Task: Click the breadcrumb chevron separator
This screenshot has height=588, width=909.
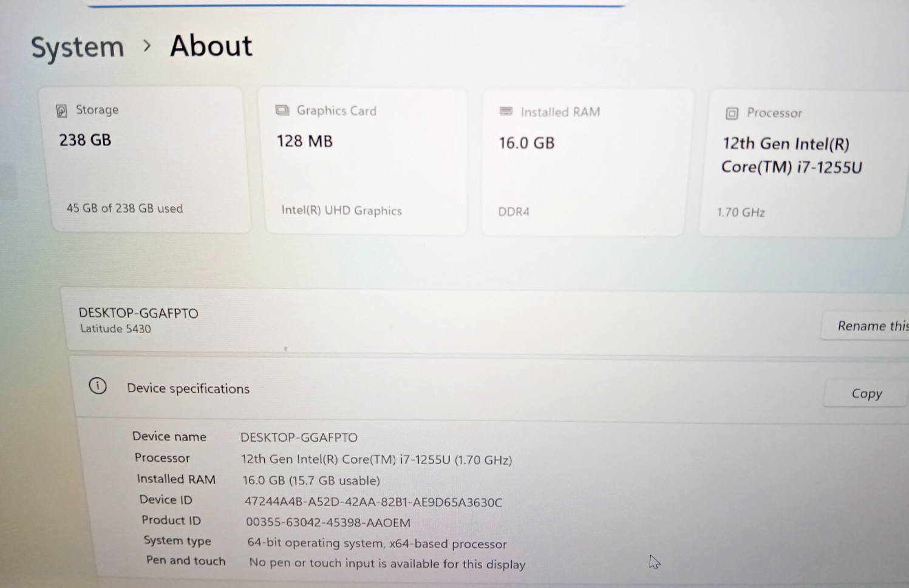Action: click(147, 46)
